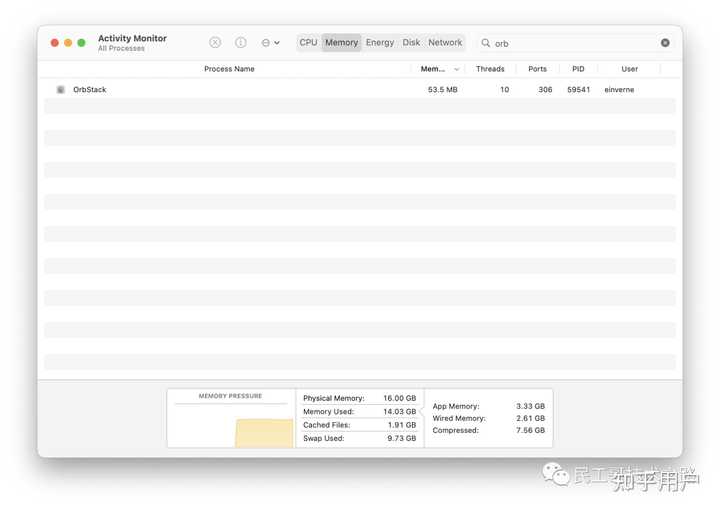Open the process info inspector icon
This screenshot has height=507, width=720.
pos(241,43)
